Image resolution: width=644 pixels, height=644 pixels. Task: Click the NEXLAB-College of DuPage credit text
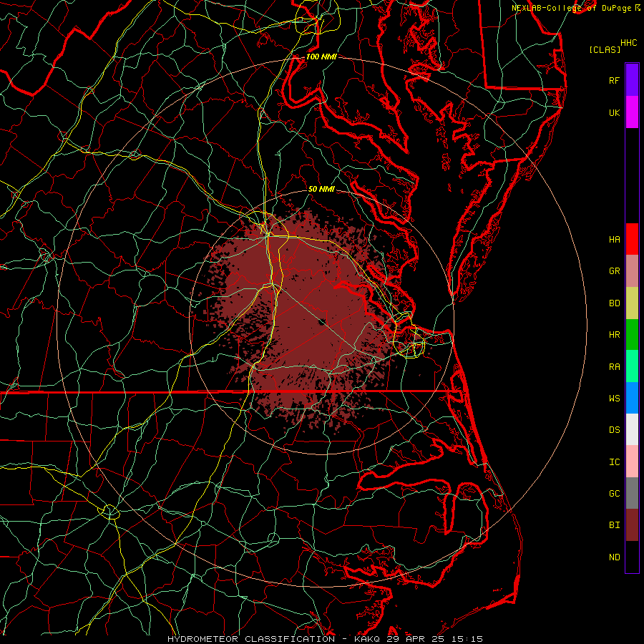pyautogui.click(x=571, y=8)
